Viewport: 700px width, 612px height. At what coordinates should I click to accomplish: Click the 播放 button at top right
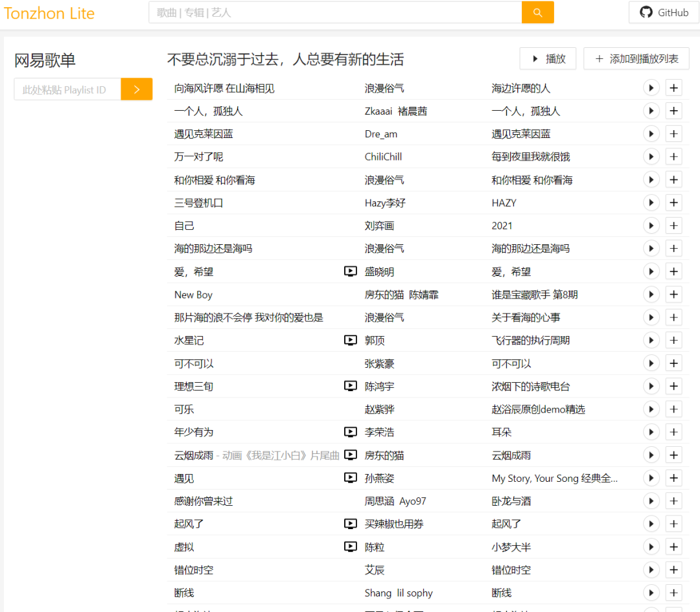[x=548, y=58]
